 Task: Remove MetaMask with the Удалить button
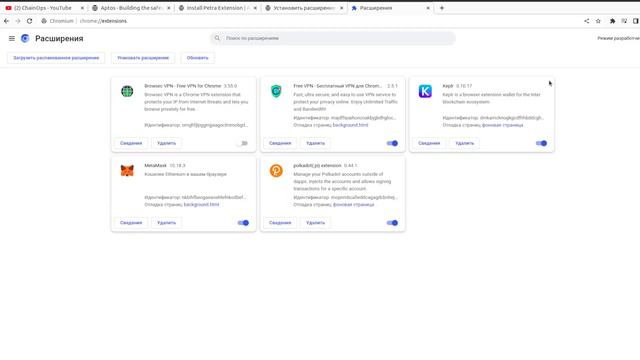tap(167, 223)
